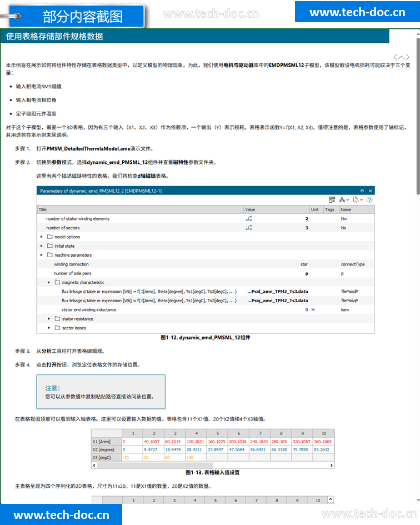The height and width of the screenshot is (525, 420).
Task: Select the stator end winding inductance row
Action: point(206,309)
